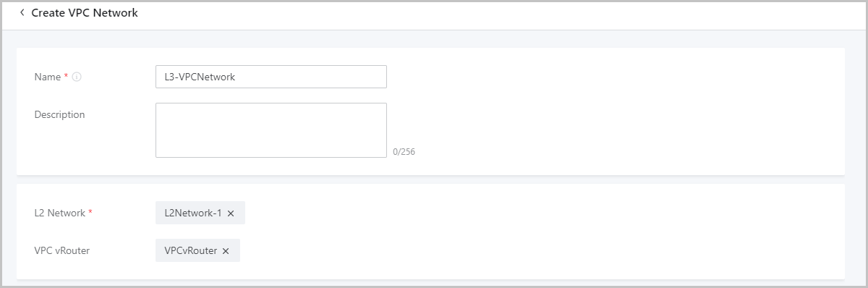
Task: Click the red required asterisk beside L2 Network
Action: click(90, 212)
